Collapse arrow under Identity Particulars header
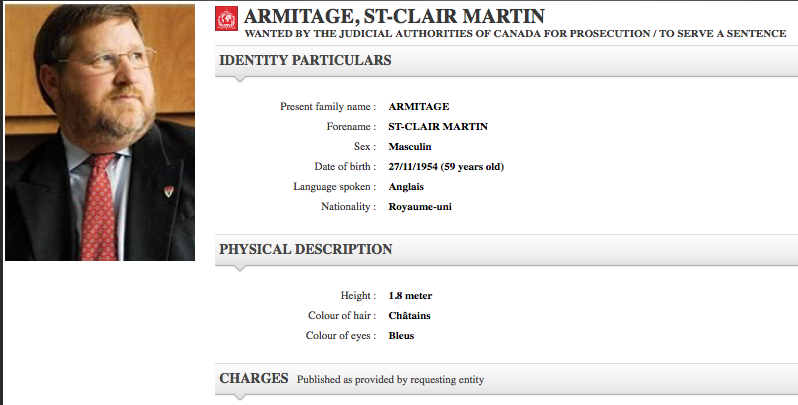Viewport: 798px width, 405px height. pyautogui.click(x=239, y=80)
